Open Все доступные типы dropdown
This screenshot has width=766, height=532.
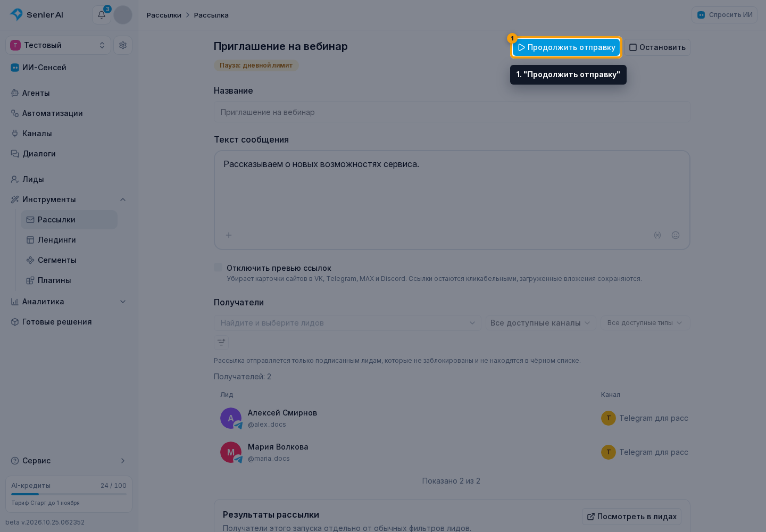click(x=645, y=323)
